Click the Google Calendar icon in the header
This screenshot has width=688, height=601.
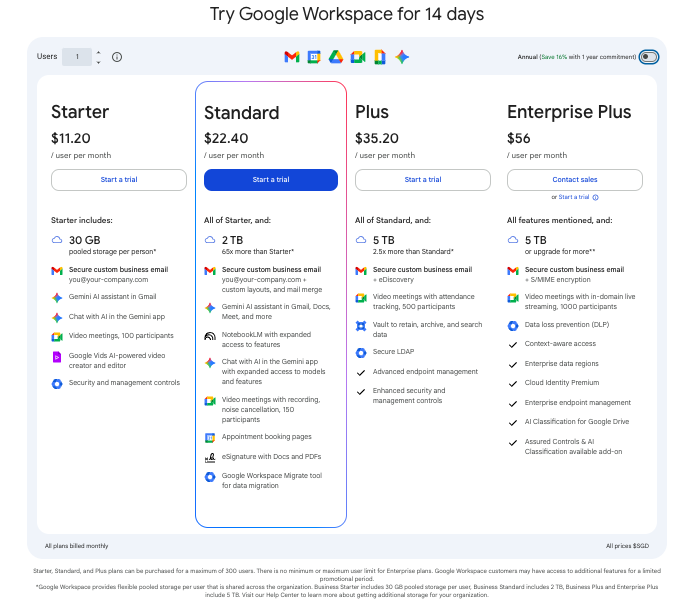[x=314, y=57]
